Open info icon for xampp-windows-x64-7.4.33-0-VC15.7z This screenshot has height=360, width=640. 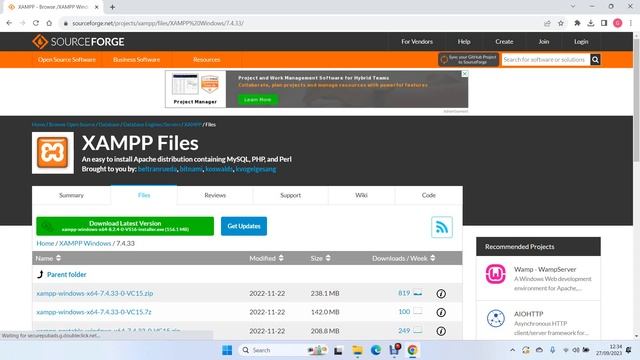pyautogui.click(x=441, y=312)
